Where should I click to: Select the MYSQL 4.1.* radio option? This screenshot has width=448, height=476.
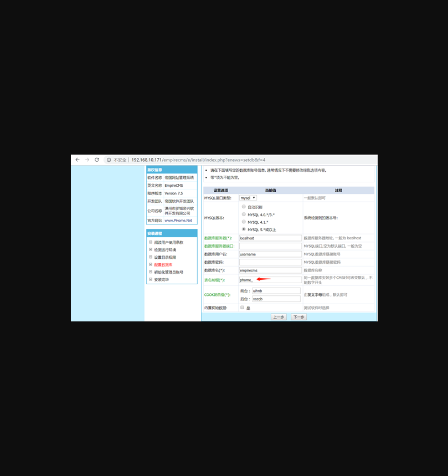pyautogui.click(x=244, y=222)
